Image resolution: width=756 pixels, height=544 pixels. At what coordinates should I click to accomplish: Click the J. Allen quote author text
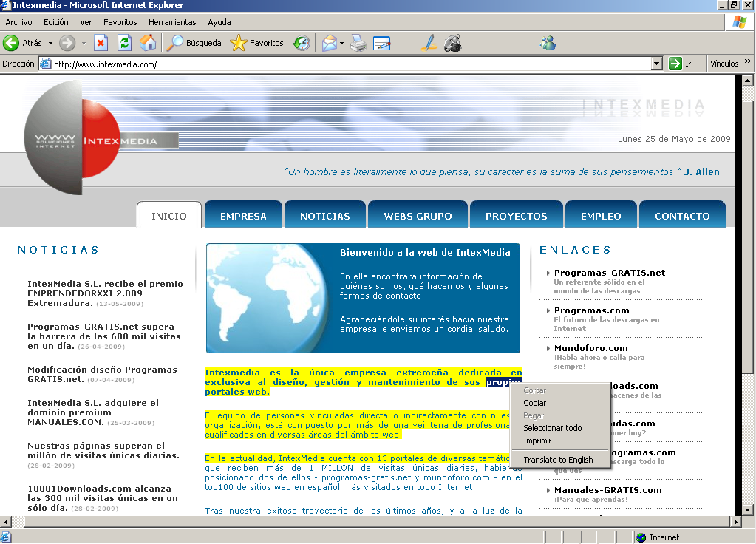point(701,171)
